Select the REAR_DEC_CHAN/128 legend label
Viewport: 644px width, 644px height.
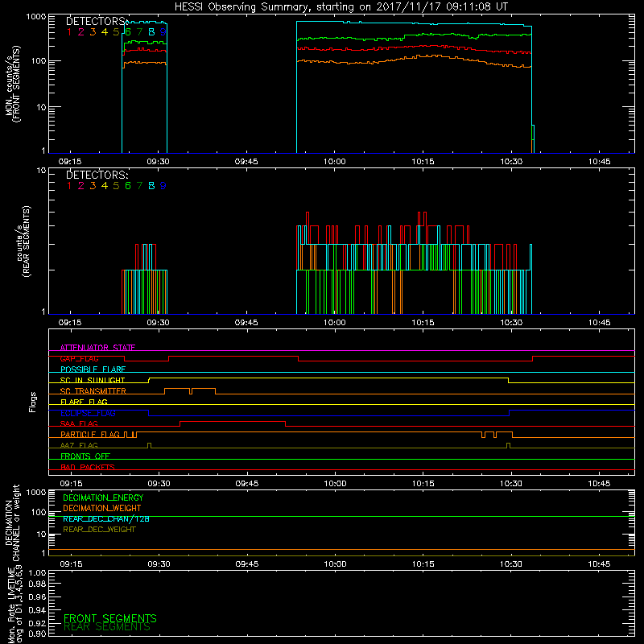pos(106,518)
